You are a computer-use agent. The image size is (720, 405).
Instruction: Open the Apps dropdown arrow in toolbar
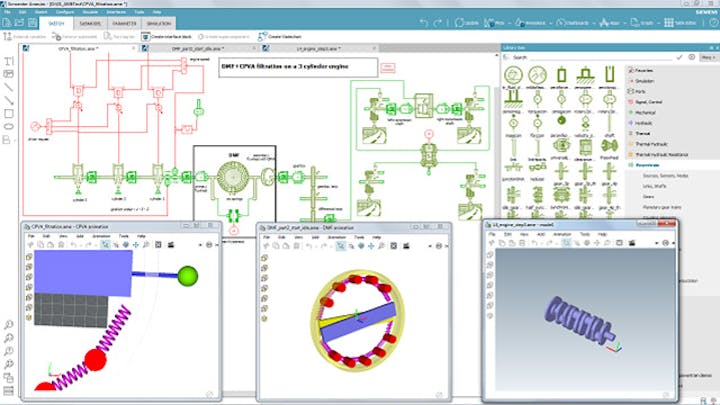point(624,23)
